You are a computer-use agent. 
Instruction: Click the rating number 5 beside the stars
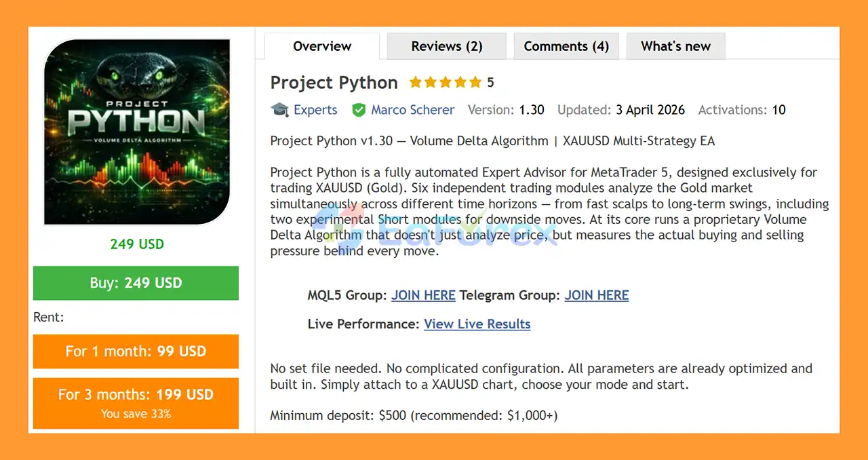pos(490,81)
